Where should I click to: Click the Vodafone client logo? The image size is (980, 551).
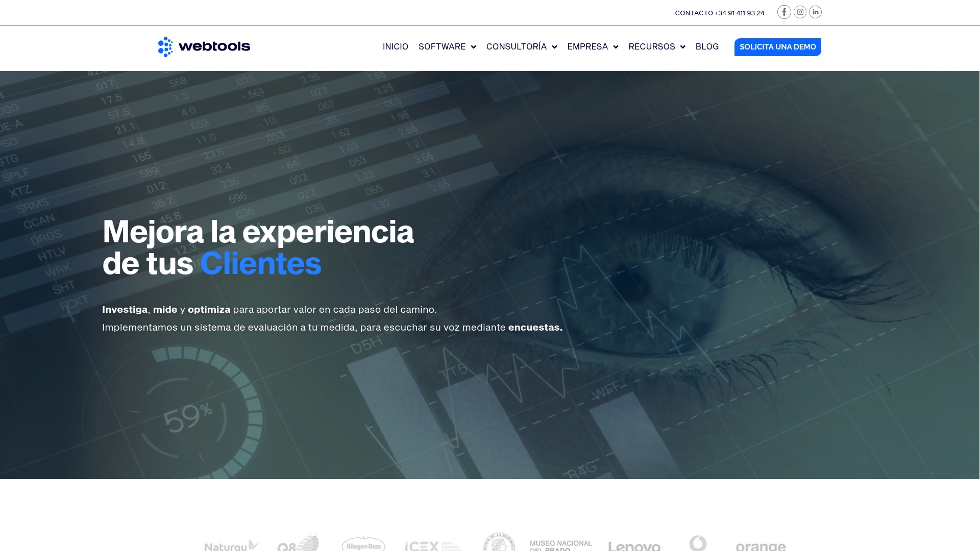click(x=698, y=543)
